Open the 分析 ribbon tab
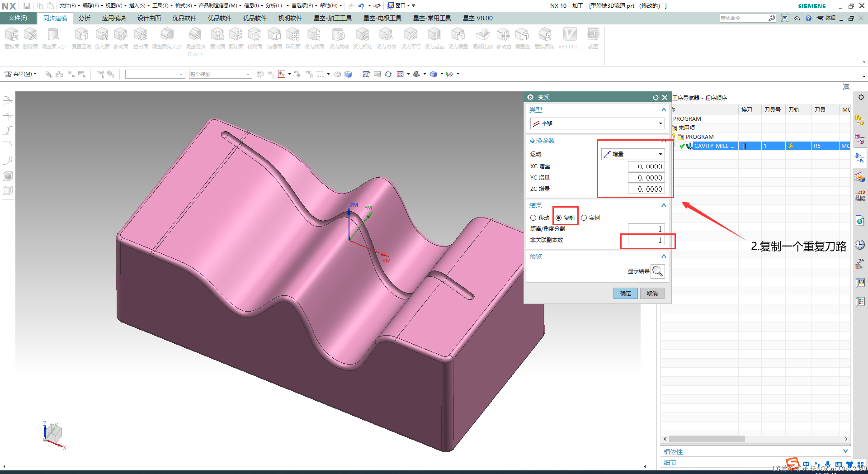 click(x=85, y=18)
